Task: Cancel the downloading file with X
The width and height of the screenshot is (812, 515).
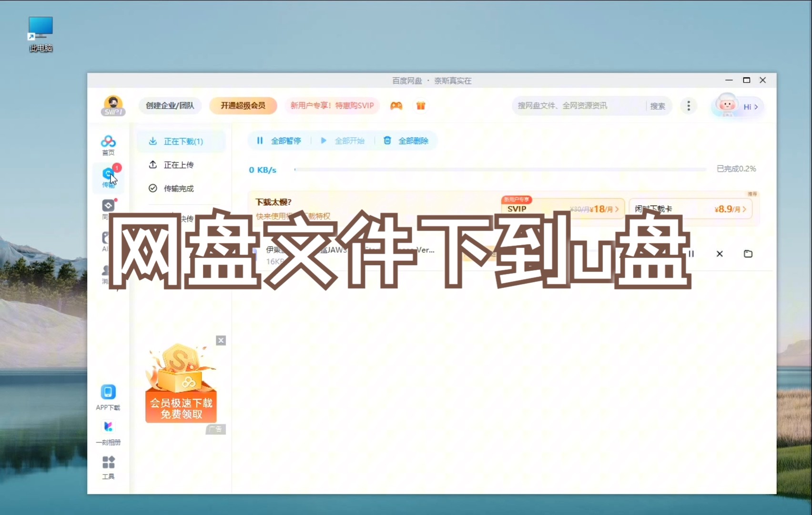Action: coord(720,254)
